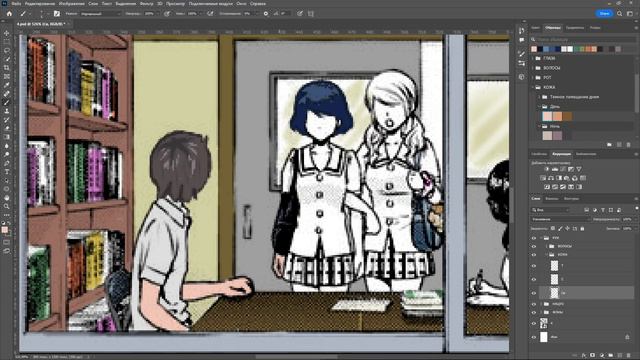Expand the РОТ swatch folder
Viewport: 640px width, 360px height.
point(533,77)
